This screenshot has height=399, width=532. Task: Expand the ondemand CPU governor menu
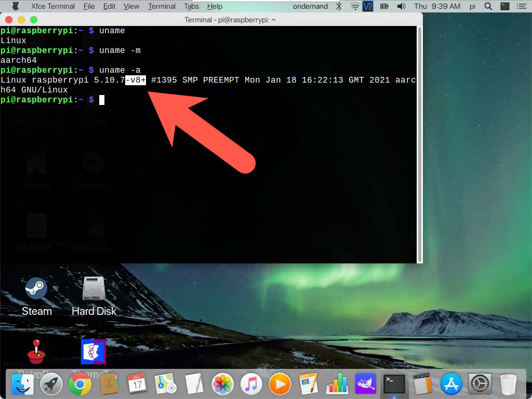click(310, 6)
